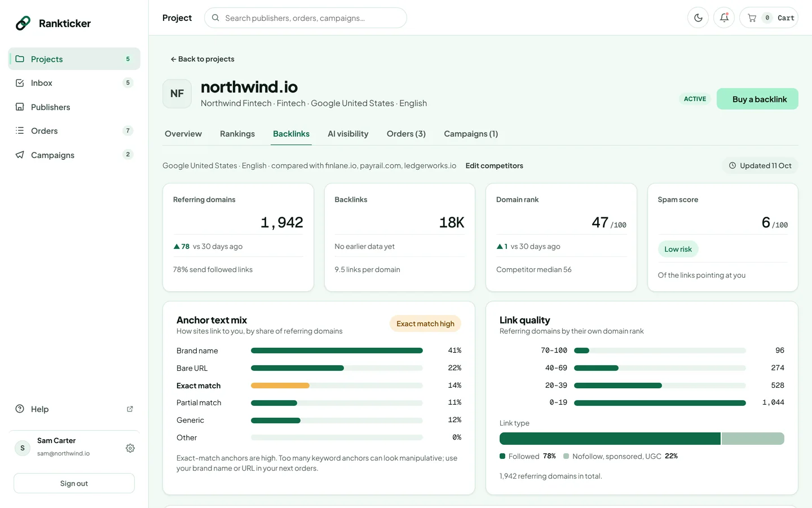
Task: Open the AI visibility tab
Action: [348, 134]
